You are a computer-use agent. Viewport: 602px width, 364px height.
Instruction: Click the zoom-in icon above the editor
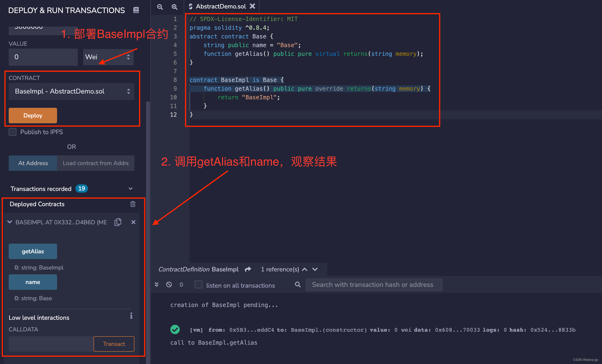174,7
